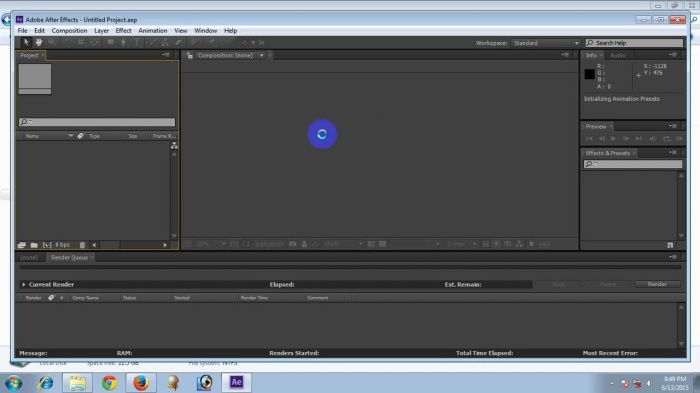
Task: Close the Effects & Presets panel tab
Action: (634, 153)
